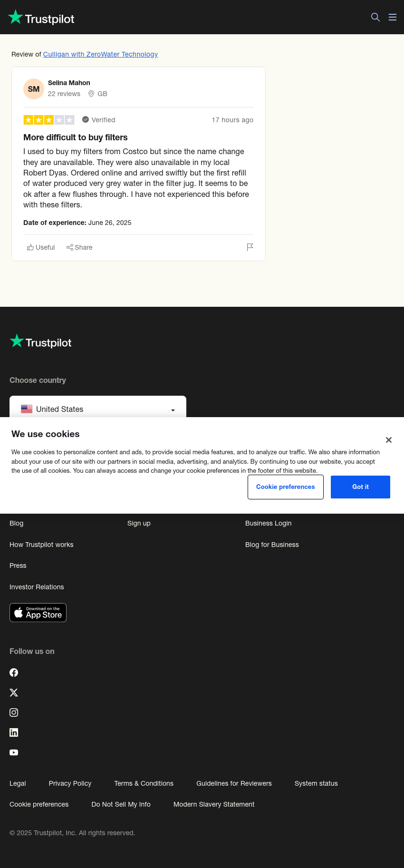404x868 pixels.
Task: Click the SM reviewer avatar
Action: tap(34, 89)
